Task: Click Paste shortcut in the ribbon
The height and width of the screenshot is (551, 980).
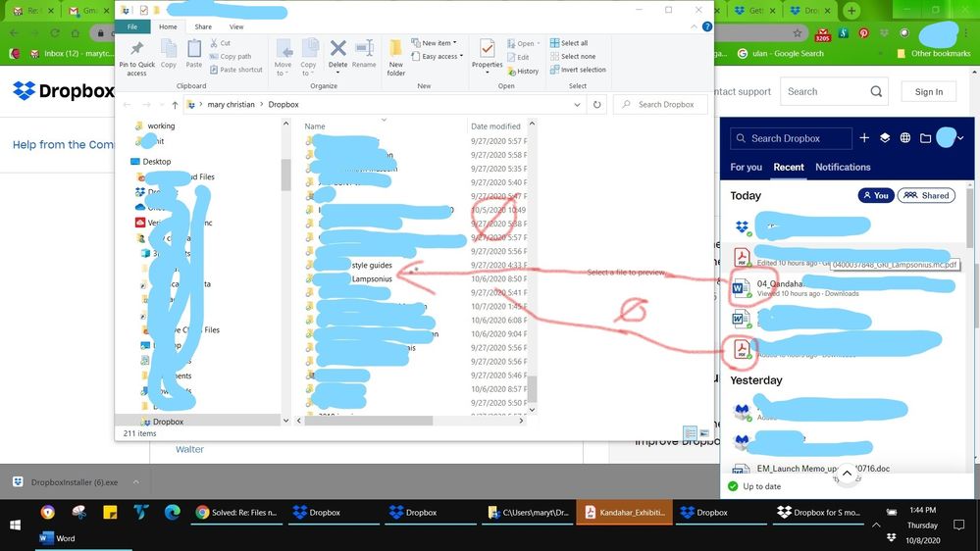Action: (x=236, y=70)
